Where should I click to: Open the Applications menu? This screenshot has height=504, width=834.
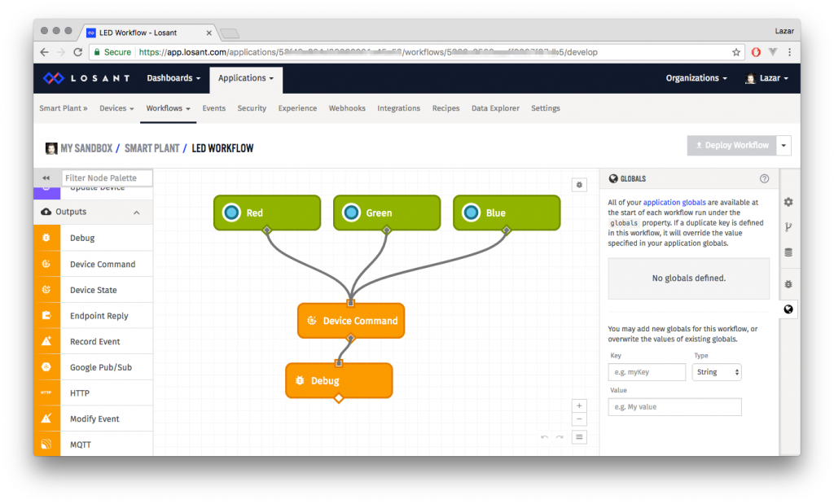coord(245,79)
